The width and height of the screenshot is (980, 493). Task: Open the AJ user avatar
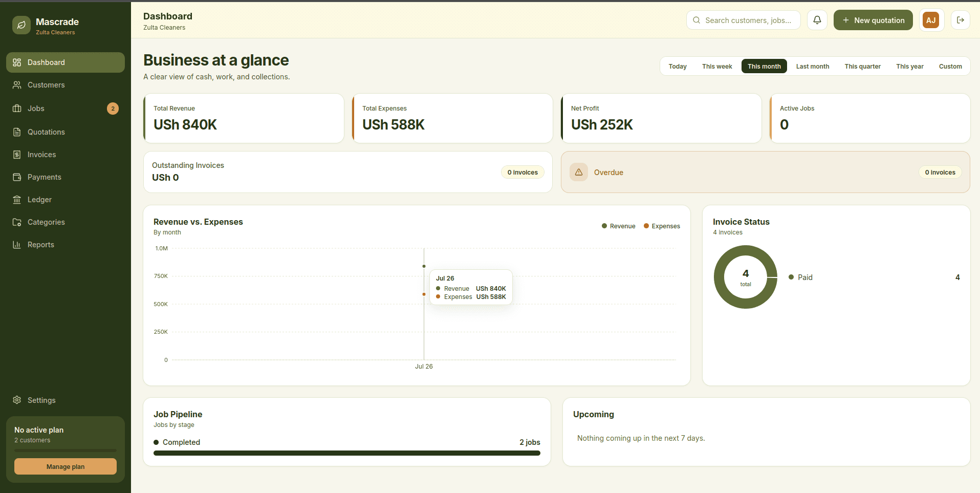tap(931, 20)
